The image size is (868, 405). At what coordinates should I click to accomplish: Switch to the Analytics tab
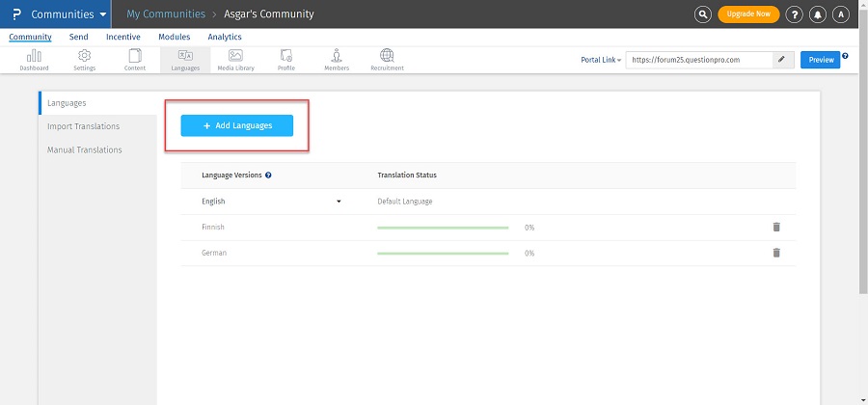225,37
